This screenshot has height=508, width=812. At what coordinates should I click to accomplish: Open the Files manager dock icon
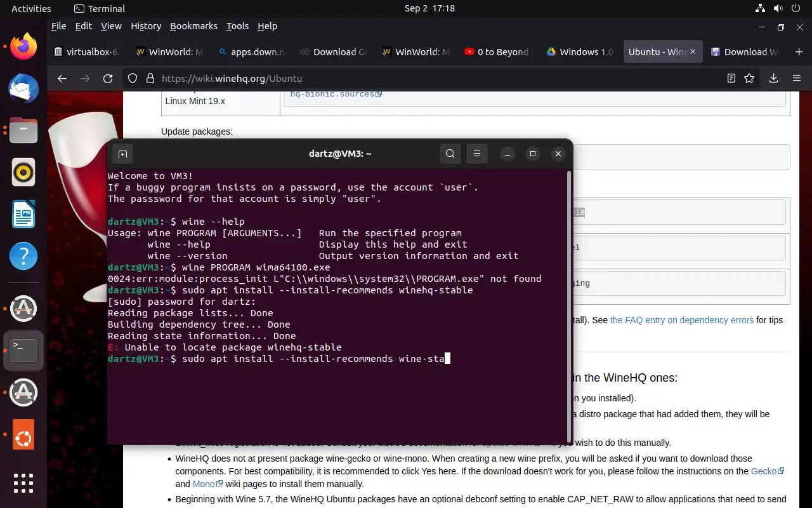(23, 131)
